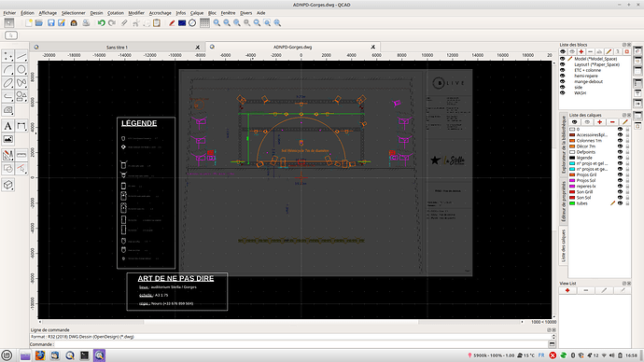Remove layer with minus button
Image resolution: width=644 pixels, height=362 pixels.
pyautogui.click(x=612, y=122)
